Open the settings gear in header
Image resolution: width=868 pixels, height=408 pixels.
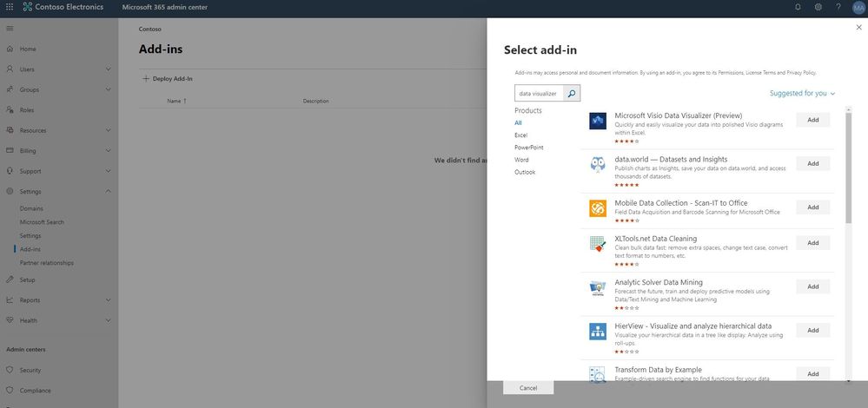tap(818, 7)
